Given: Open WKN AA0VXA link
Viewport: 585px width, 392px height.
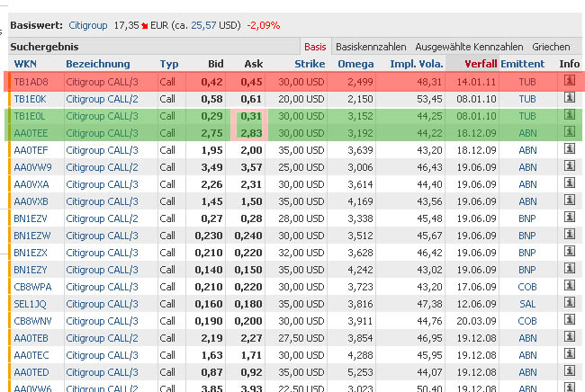Looking at the screenshot, I should coord(31,184).
